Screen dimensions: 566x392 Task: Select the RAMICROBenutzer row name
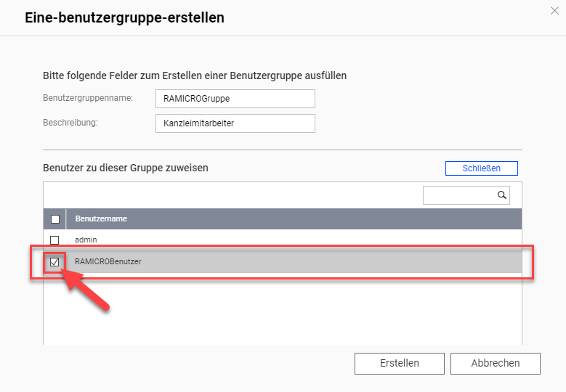point(108,261)
